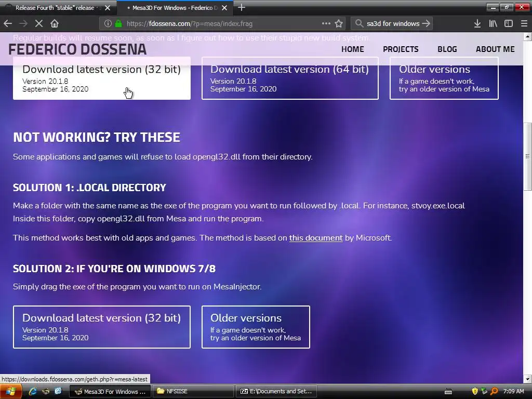
Task: Open Older versions of MesaInjector
Action: 256,327
